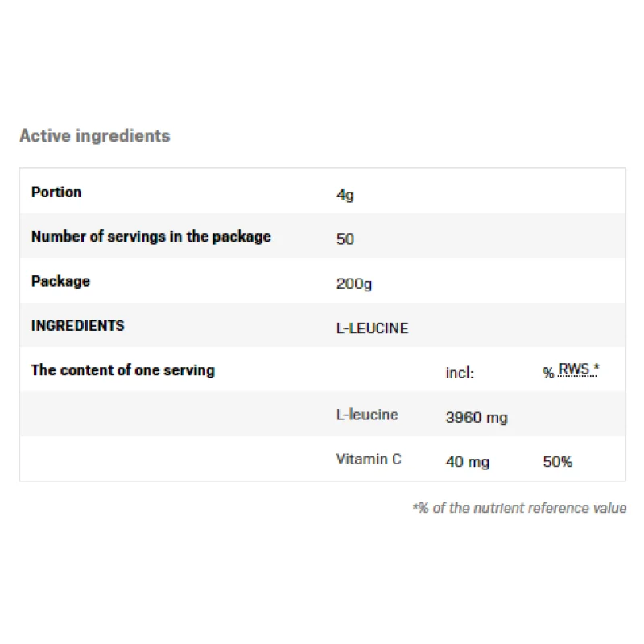Select the Vitamin C nutrient name
The image size is (644, 644).
369,460
